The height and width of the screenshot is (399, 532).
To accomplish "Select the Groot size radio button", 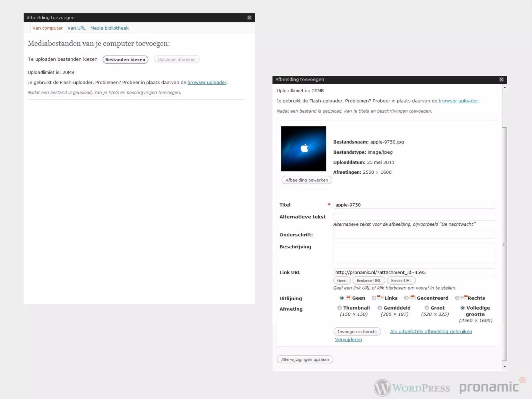I will click(x=427, y=308).
